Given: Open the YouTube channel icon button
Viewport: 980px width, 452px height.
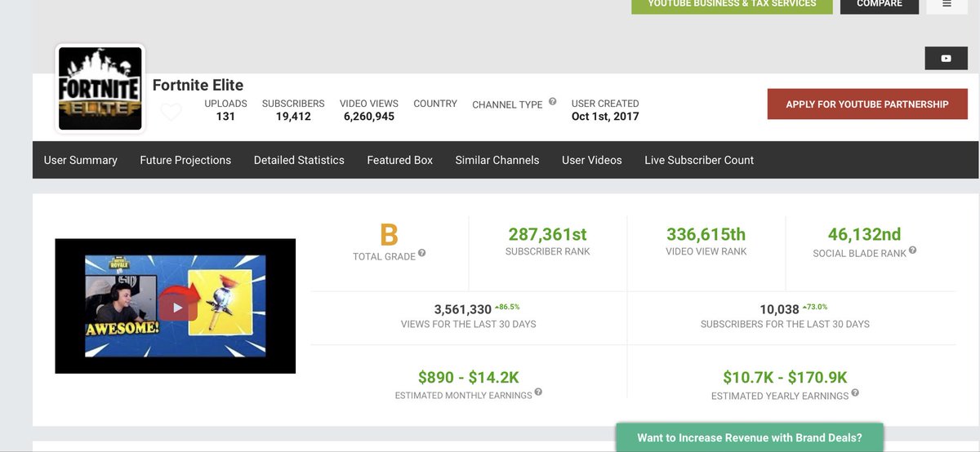Looking at the screenshot, I should pos(946,58).
